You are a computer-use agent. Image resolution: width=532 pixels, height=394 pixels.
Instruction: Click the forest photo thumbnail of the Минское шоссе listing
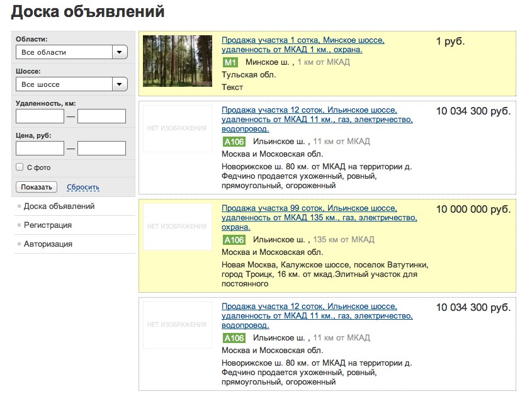(x=178, y=61)
